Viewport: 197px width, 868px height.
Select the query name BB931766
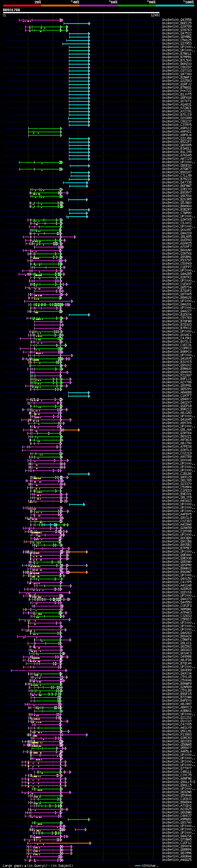point(11,10)
